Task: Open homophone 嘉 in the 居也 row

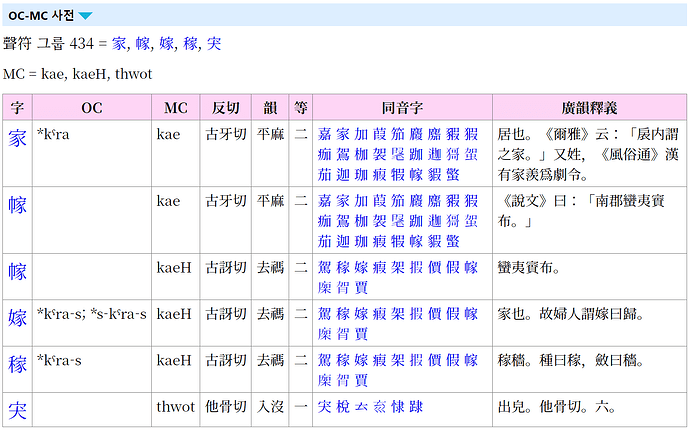Action: point(324,134)
